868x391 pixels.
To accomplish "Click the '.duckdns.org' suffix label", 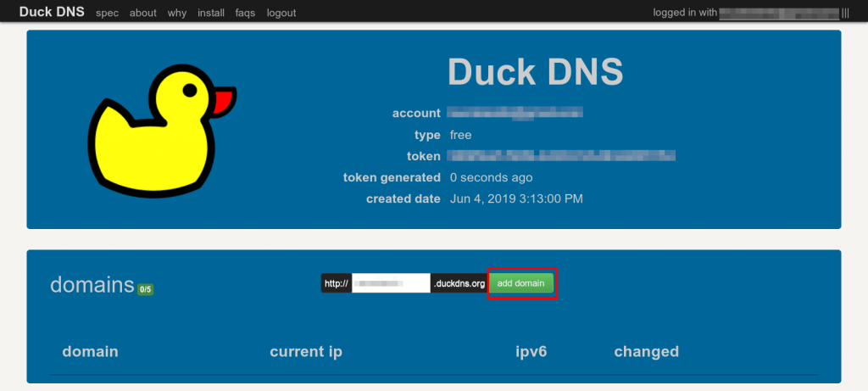I will click(459, 283).
